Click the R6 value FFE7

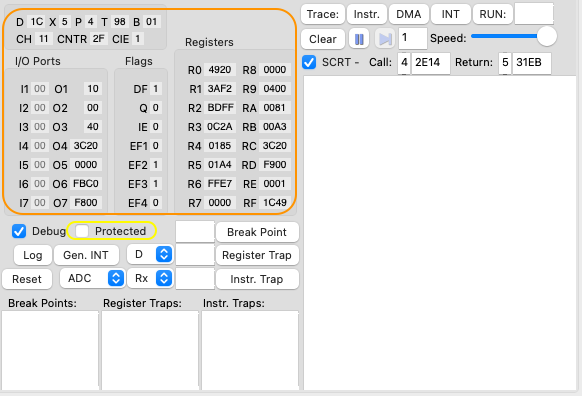click(220, 184)
